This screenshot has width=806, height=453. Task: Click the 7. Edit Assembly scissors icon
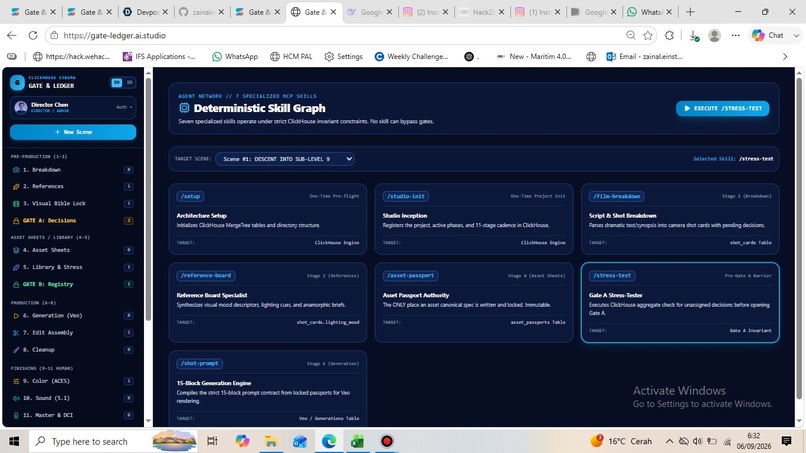click(x=16, y=333)
